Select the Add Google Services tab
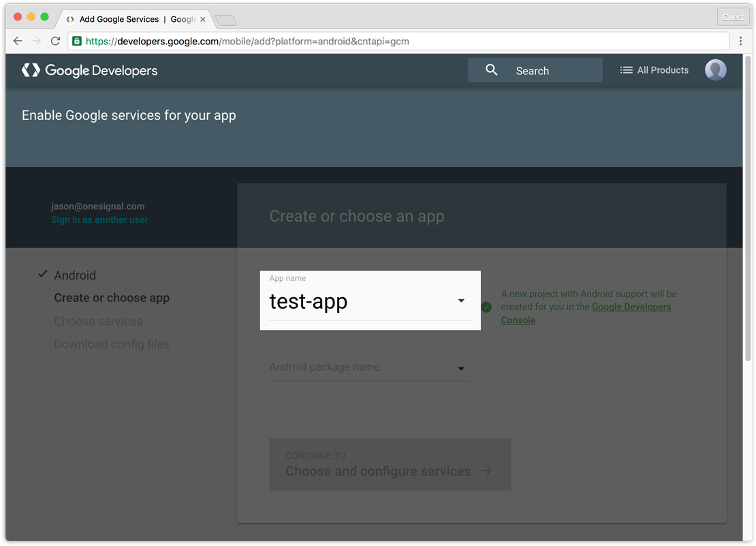The height and width of the screenshot is (546, 756). click(135, 19)
